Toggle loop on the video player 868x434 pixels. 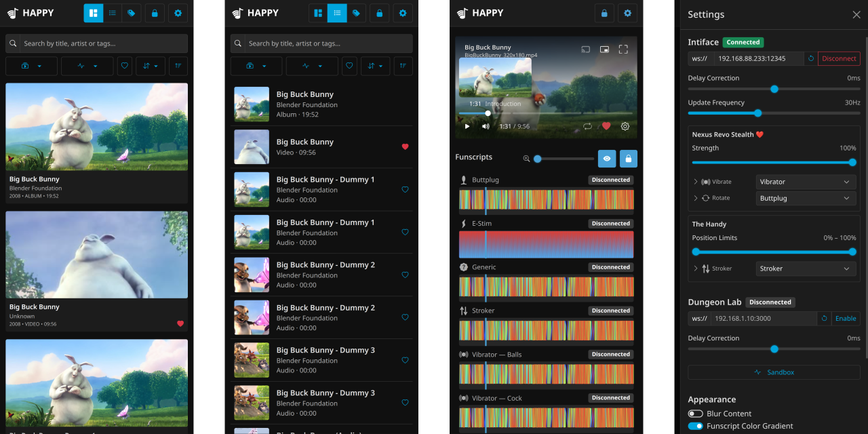587,126
